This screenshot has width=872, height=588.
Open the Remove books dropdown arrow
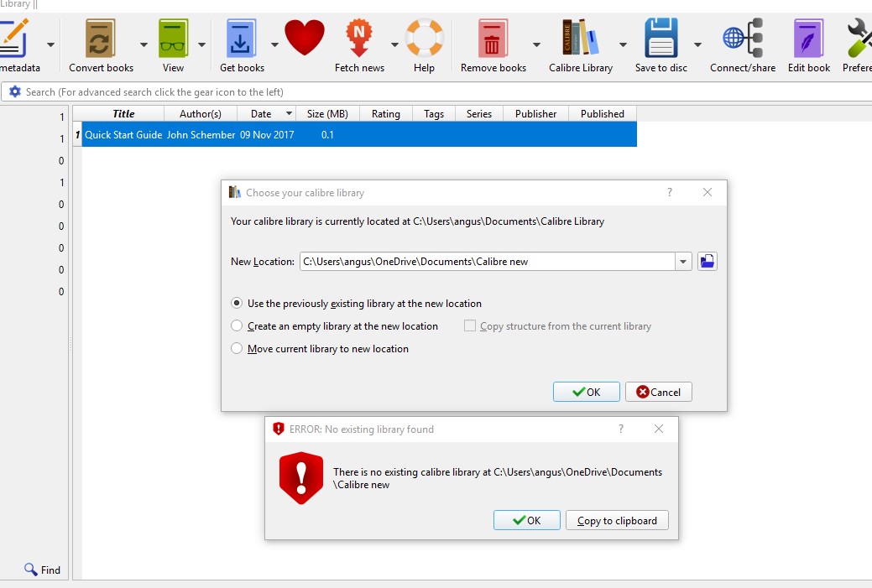pyautogui.click(x=536, y=44)
